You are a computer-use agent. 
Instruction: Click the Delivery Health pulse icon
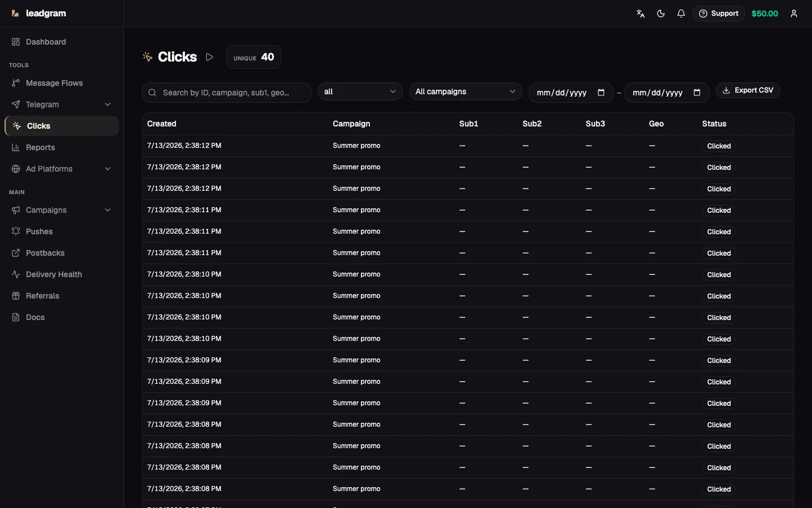[16, 274]
